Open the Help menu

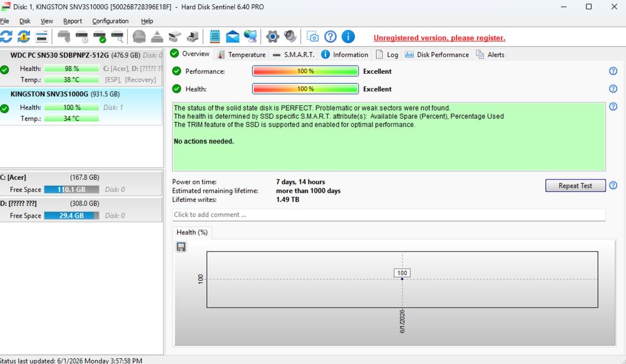pyautogui.click(x=146, y=21)
